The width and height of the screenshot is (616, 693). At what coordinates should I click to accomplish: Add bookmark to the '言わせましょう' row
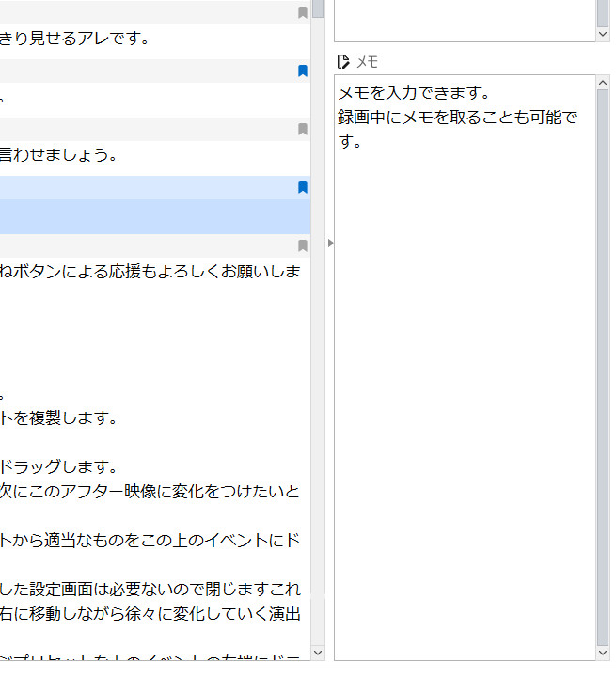(302, 130)
